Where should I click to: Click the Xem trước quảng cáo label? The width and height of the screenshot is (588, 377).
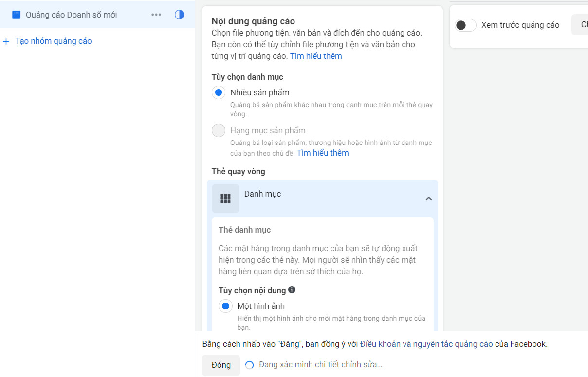[520, 25]
